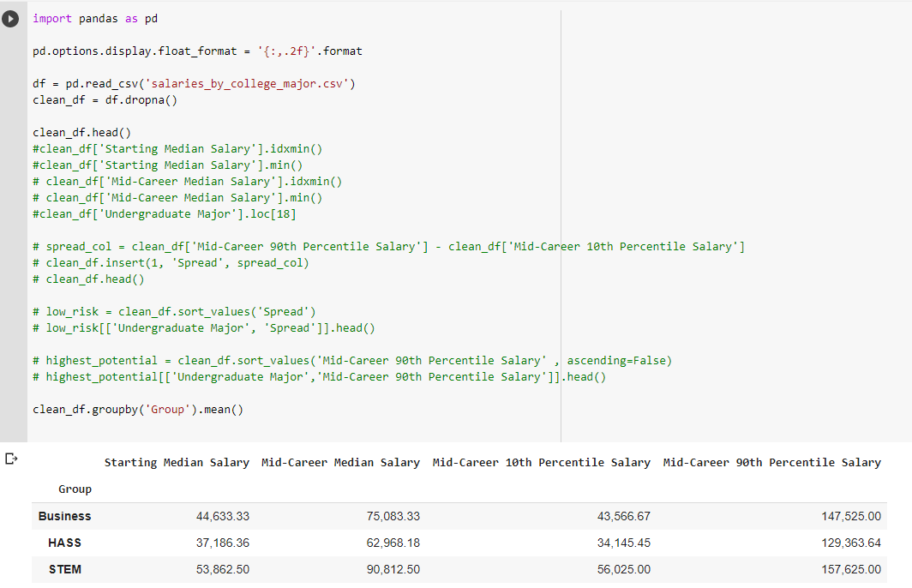Click STEM 10th percentile value 56,025.00
The height and width of the screenshot is (588, 912).
click(623, 569)
